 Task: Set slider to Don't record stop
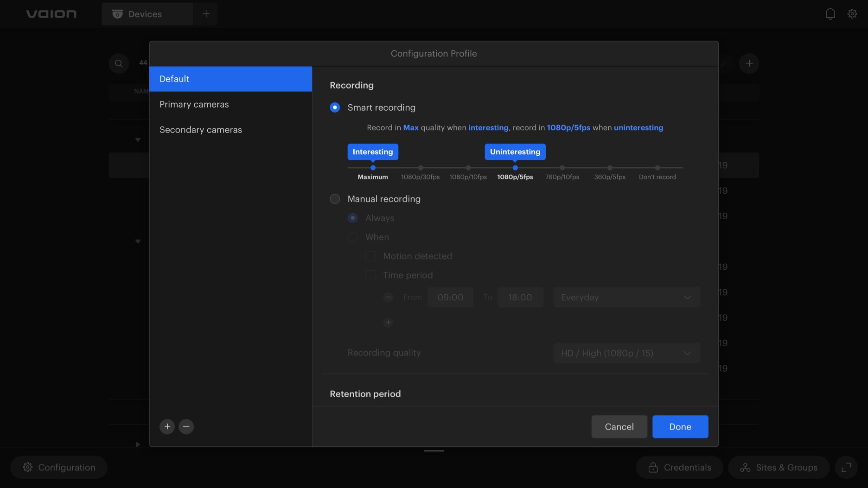pos(657,168)
